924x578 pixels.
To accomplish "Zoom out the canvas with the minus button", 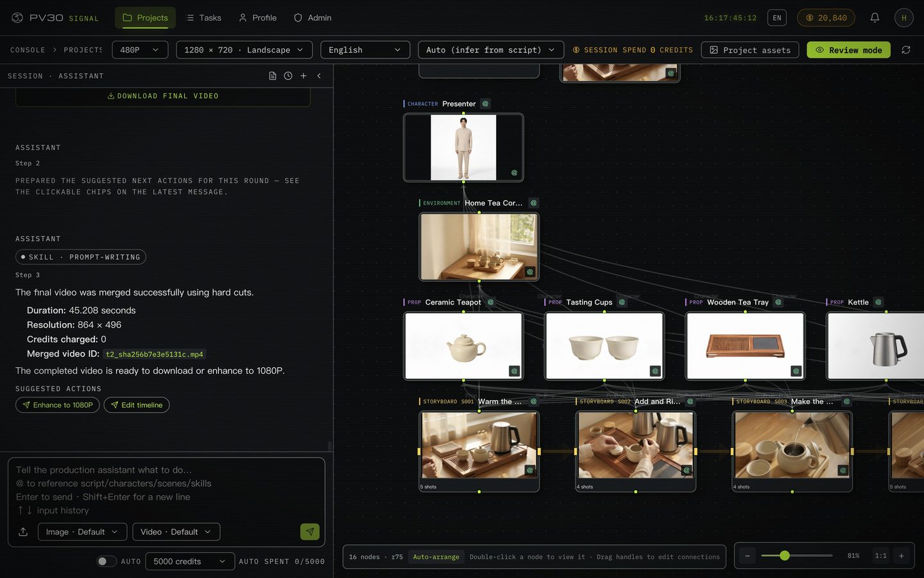I will pyautogui.click(x=748, y=556).
